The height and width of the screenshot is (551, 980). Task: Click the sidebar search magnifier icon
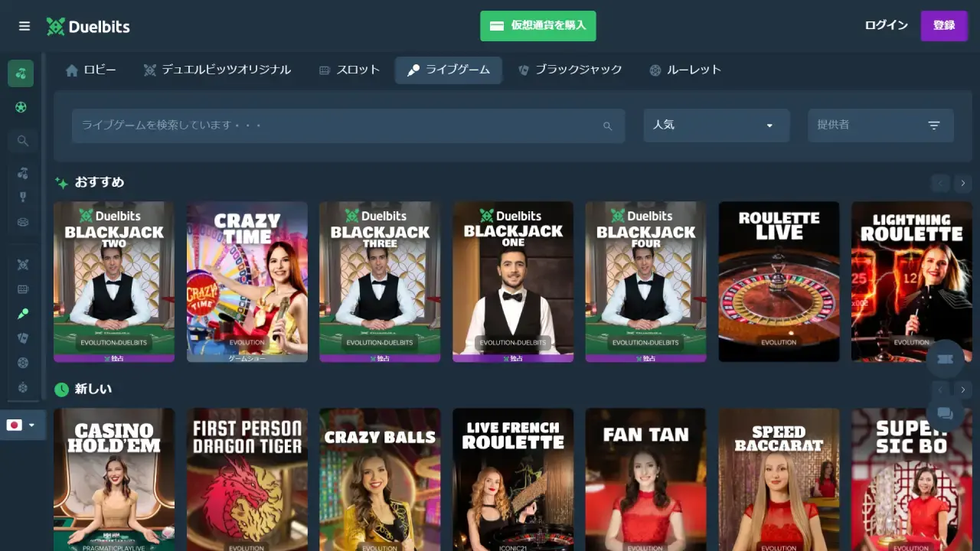click(23, 141)
